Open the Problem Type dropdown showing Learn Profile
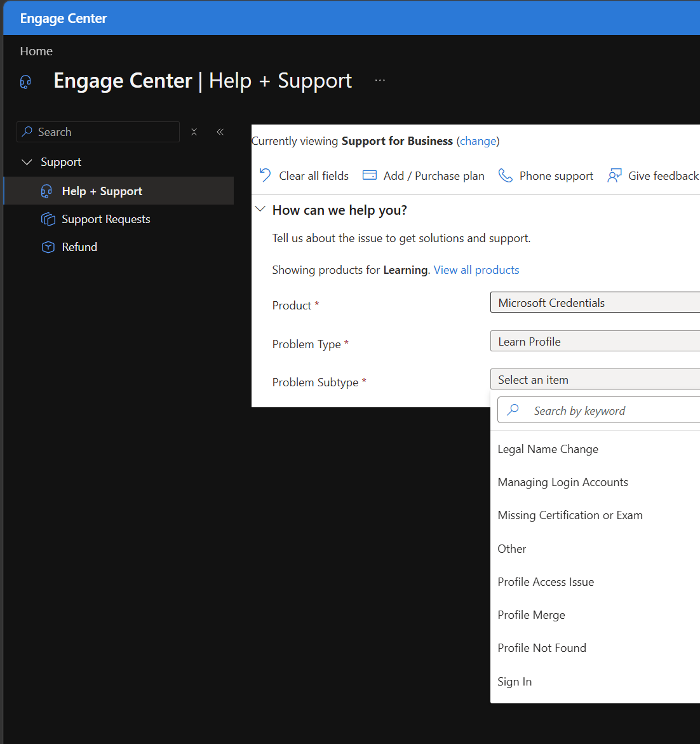The image size is (700, 744). point(595,341)
